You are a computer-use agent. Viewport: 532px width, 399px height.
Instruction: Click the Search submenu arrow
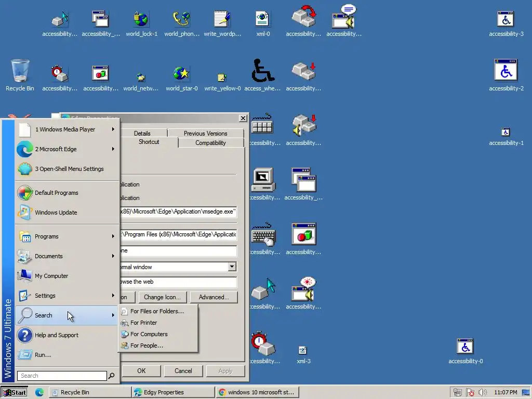tap(113, 315)
